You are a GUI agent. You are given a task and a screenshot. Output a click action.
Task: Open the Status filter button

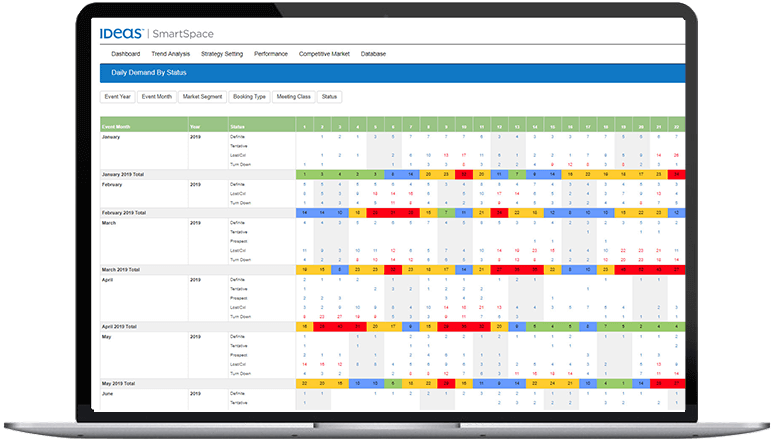(x=329, y=97)
